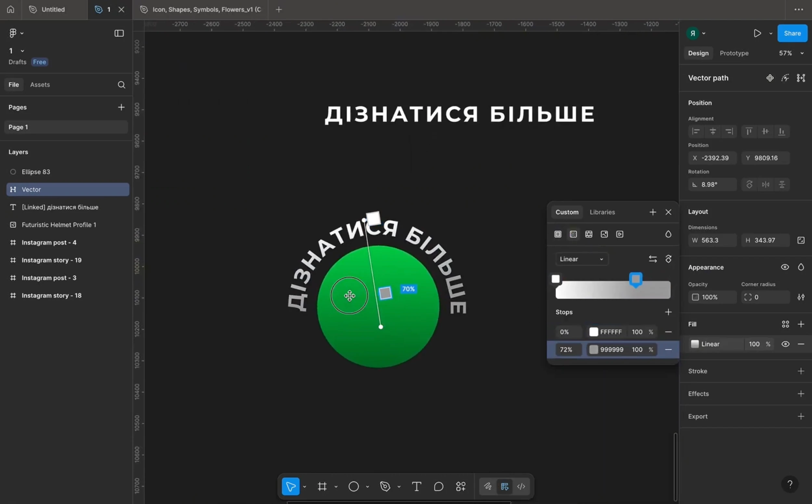Image resolution: width=812 pixels, height=504 pixels.
Task: Click the align horizontal centers icon
Action: tap(713, 131)
